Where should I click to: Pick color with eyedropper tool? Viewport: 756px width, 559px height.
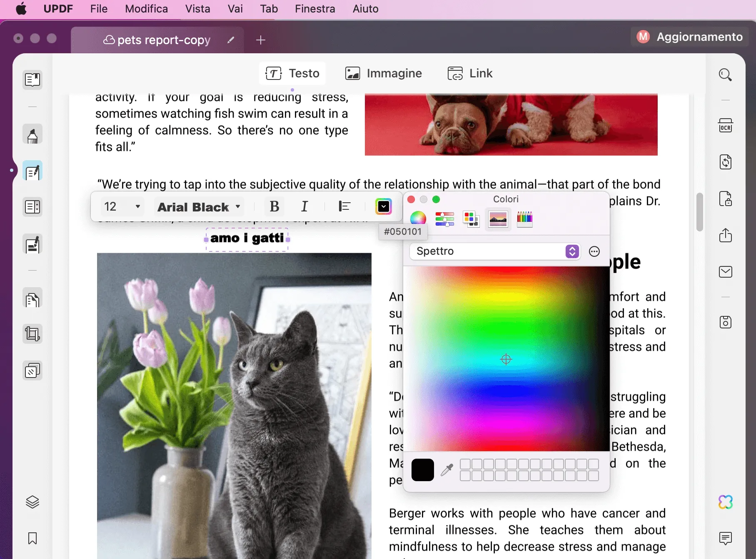coord(447,470)
